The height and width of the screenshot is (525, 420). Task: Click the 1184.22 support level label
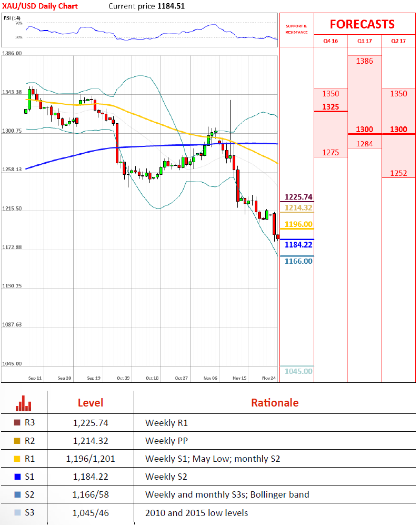click(298, 245)
